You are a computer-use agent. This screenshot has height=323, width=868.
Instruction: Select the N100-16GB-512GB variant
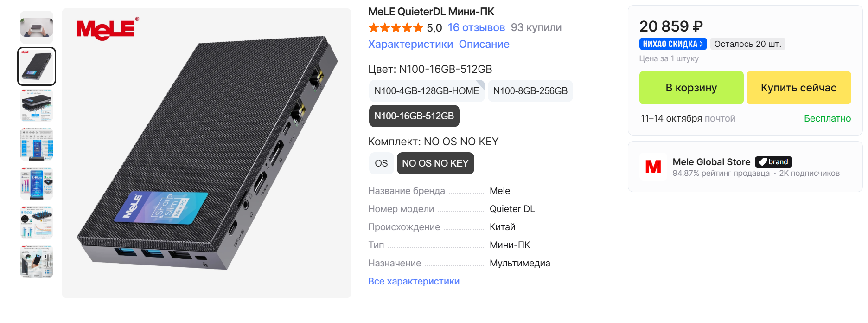coord(414,116)
